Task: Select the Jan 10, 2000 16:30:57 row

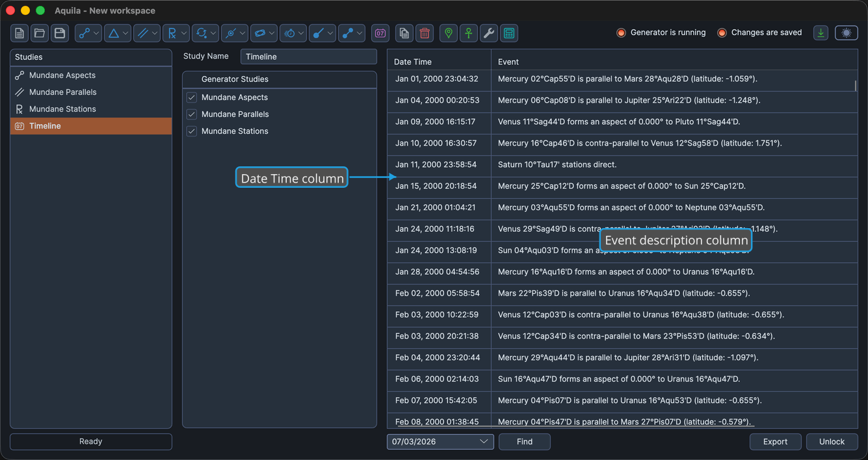Action: click(622, 144)
